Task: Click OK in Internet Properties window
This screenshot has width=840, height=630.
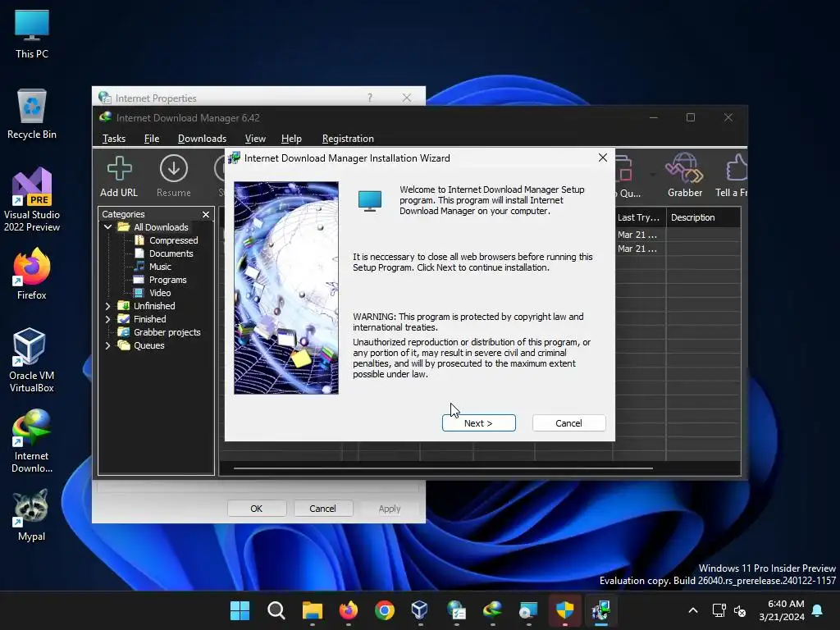Action: (257, 509)
